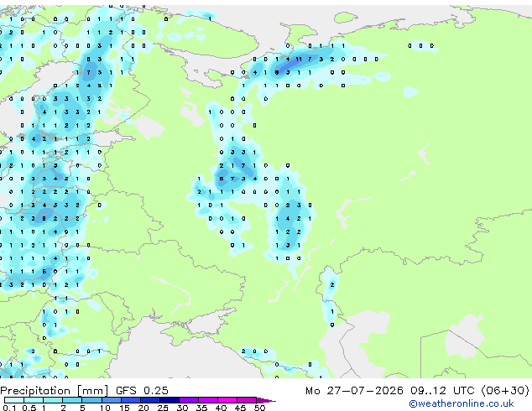
Task: Click the legend label "10"
Action: click(x=105, y=408)
